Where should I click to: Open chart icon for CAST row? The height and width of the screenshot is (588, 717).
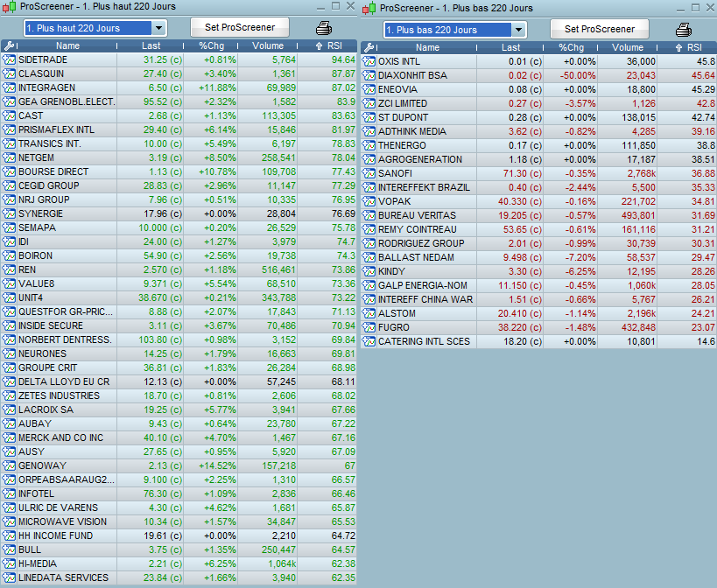(x=9, y=116)
